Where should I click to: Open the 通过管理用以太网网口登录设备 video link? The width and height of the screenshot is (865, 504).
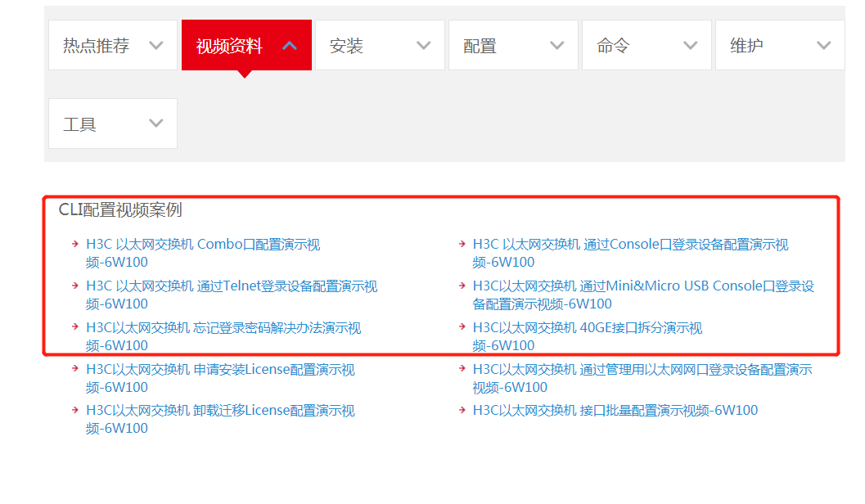(642, 378)
